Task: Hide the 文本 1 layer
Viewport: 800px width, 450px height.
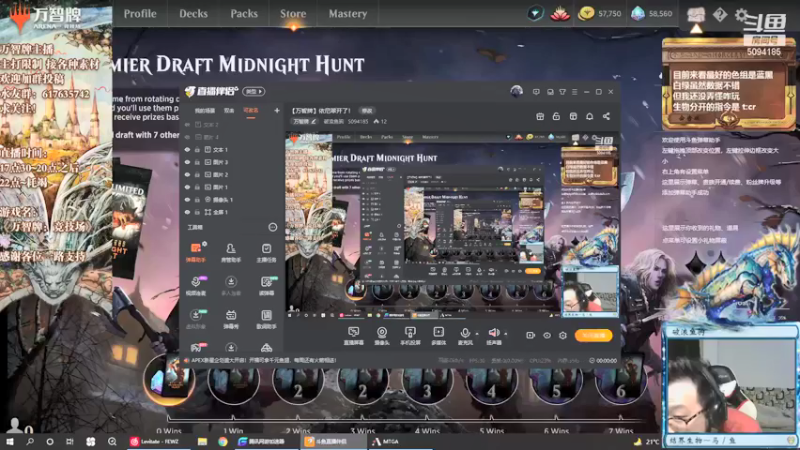Action: click(187, 149)
